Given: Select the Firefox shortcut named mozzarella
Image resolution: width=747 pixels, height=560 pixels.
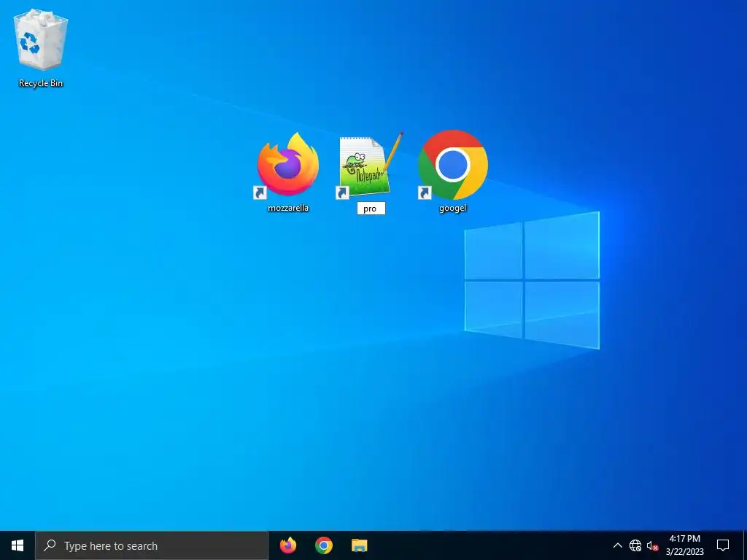Looking at the screenshot, I should pos(287,165).
